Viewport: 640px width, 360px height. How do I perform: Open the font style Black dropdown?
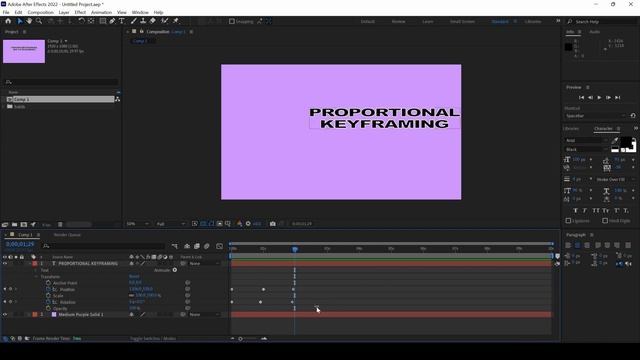coord(586,149)
